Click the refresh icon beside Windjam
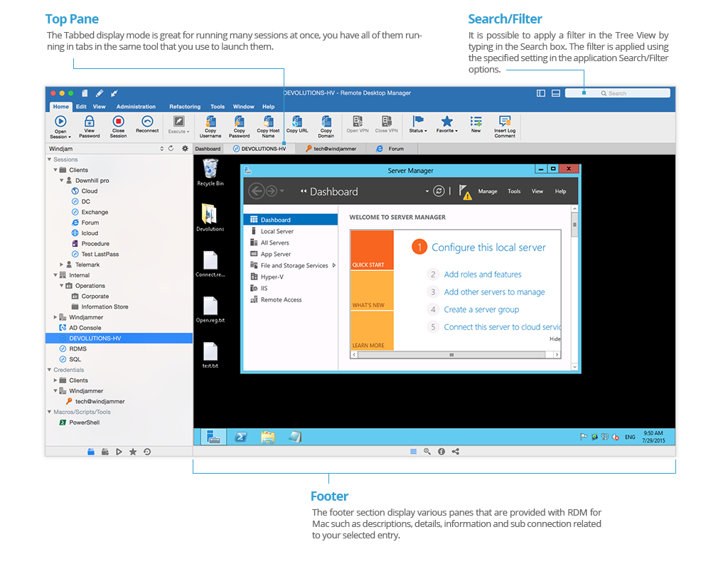This screenshot has width=728, height=564. pyautogui.click(x=171, y=149)
